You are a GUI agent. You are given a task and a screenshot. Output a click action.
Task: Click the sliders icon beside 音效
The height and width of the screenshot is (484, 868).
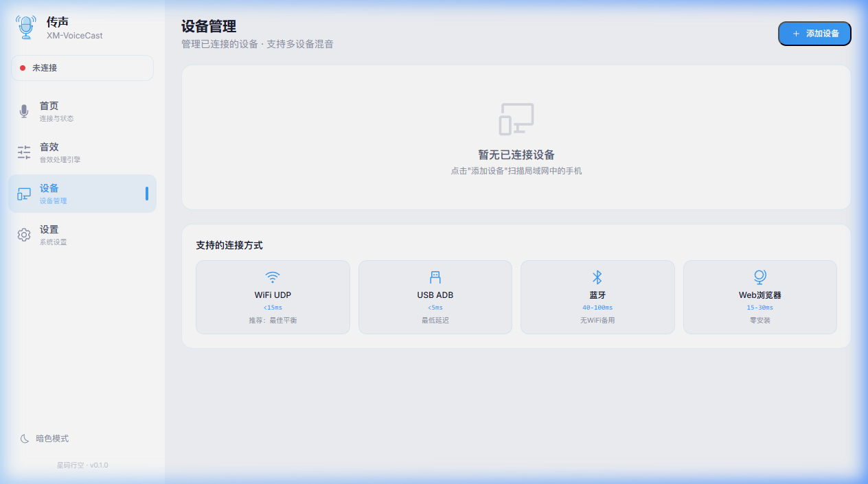point(24,152)
